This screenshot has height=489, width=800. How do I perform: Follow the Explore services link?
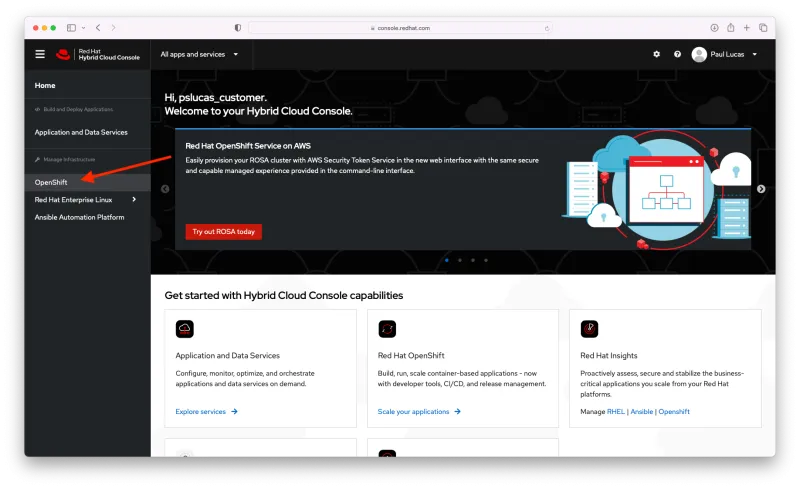(x=201, y=411)
